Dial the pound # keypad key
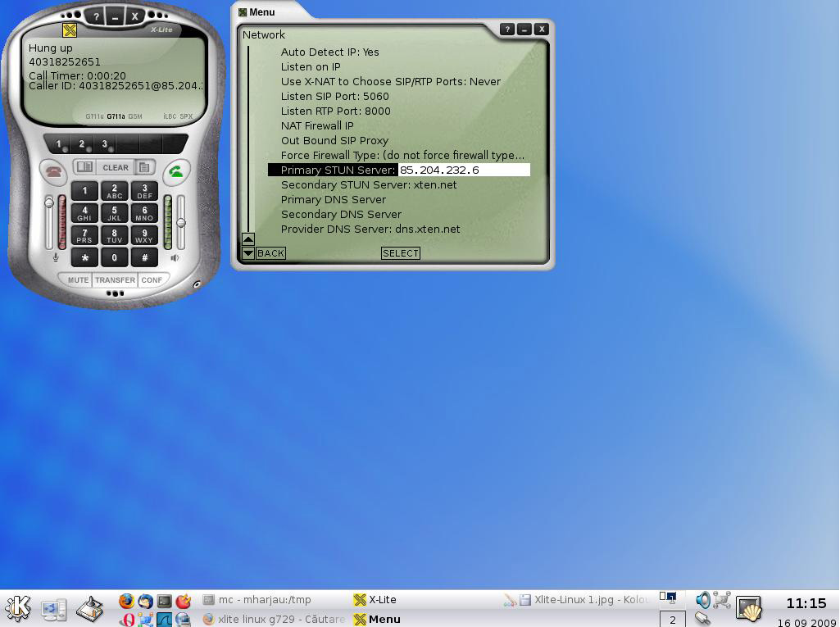The height and width of the screenshot is (627, 840). 144,257
